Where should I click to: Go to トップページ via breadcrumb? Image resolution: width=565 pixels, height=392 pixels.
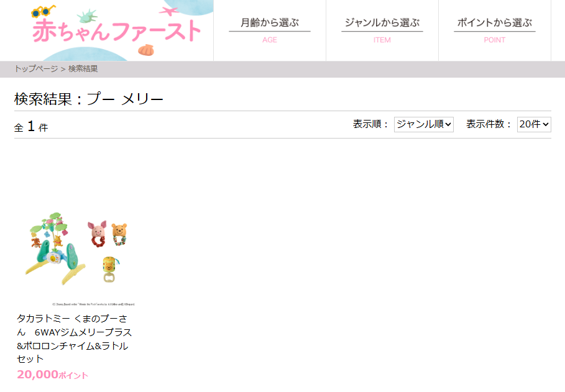36,69
